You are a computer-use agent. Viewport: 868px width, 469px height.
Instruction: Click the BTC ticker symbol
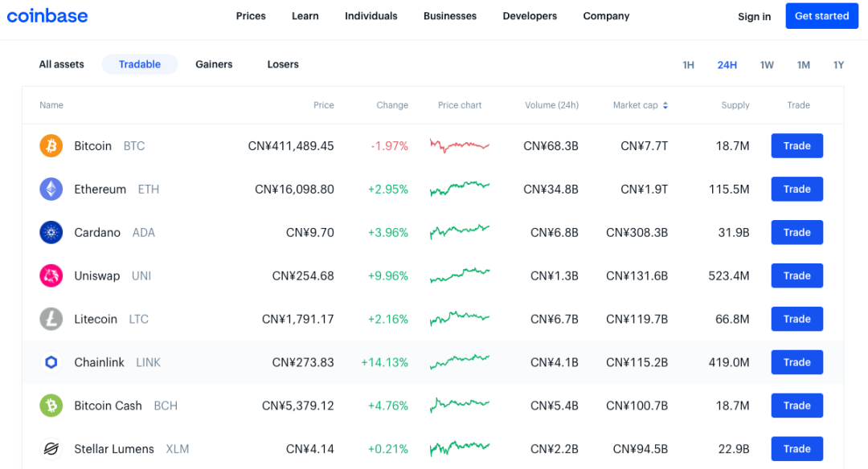click(x=134, y=146)
